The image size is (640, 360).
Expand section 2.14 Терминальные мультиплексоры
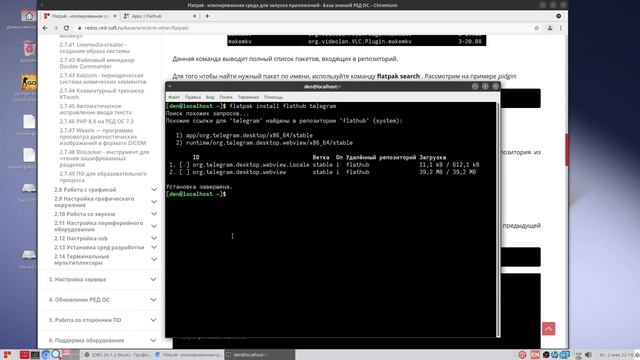pyautogui.click(x=154, y=259)
